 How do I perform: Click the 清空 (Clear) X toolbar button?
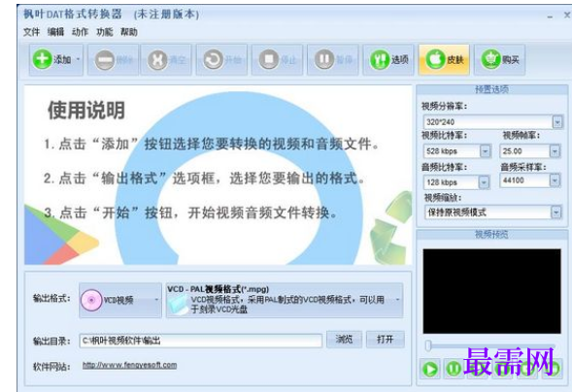tap(166, 60)
